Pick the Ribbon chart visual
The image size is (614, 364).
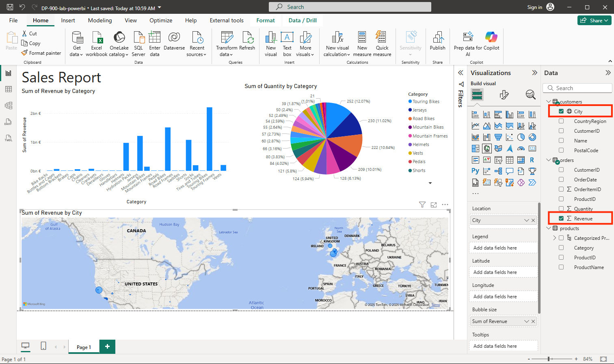pyautogui.click(x=476, y=137)
